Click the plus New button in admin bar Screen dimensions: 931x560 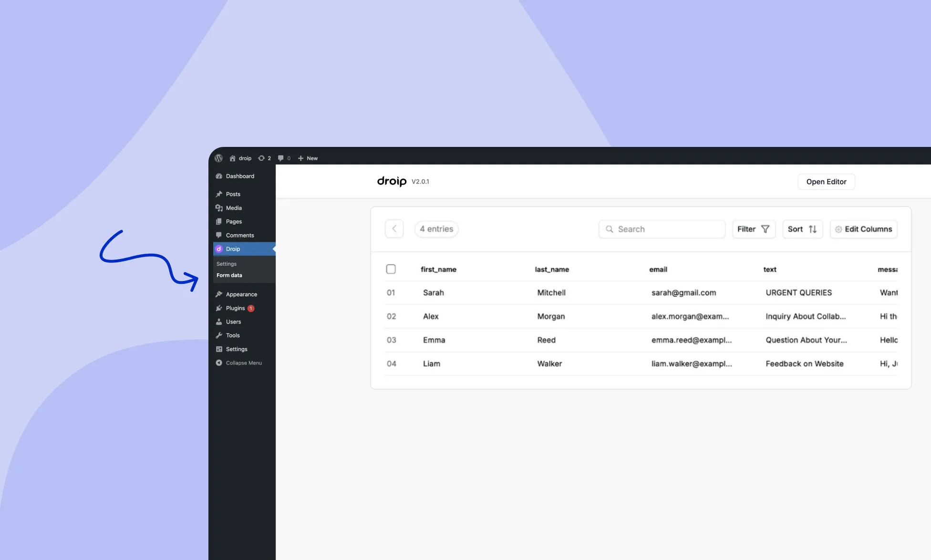308,158
